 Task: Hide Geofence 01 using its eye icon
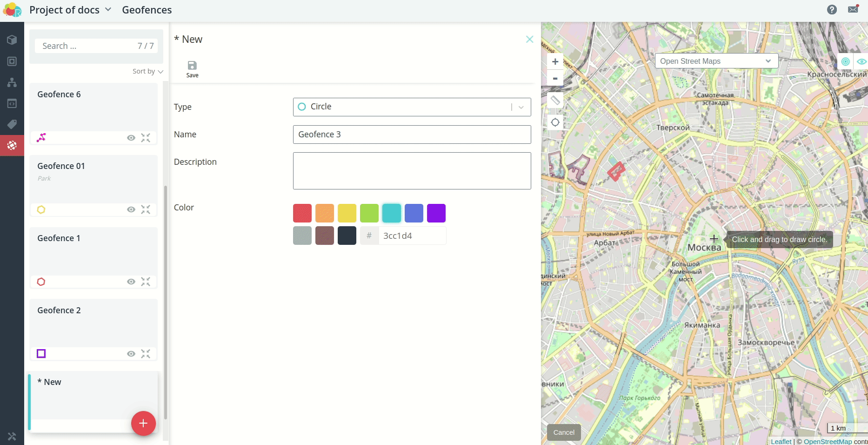point(131,209)
